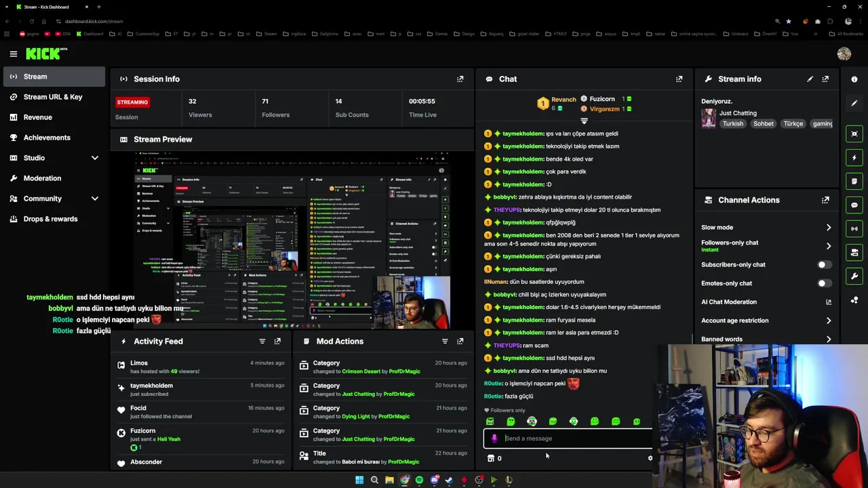Toggle the camera widget in right sidebar

854,252
